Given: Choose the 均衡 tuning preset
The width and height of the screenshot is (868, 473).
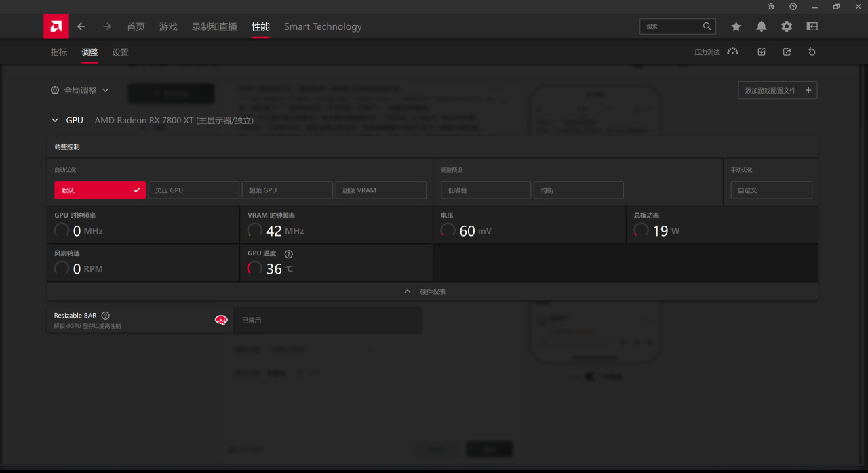Looking at the screenshot, I should (x=578, y=190).
